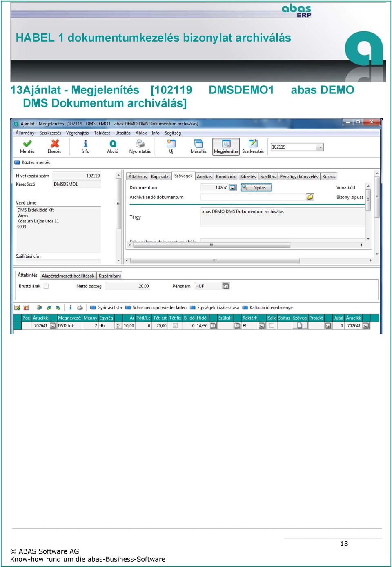Click the Szöveg document icon in table row

pos(299,326)
